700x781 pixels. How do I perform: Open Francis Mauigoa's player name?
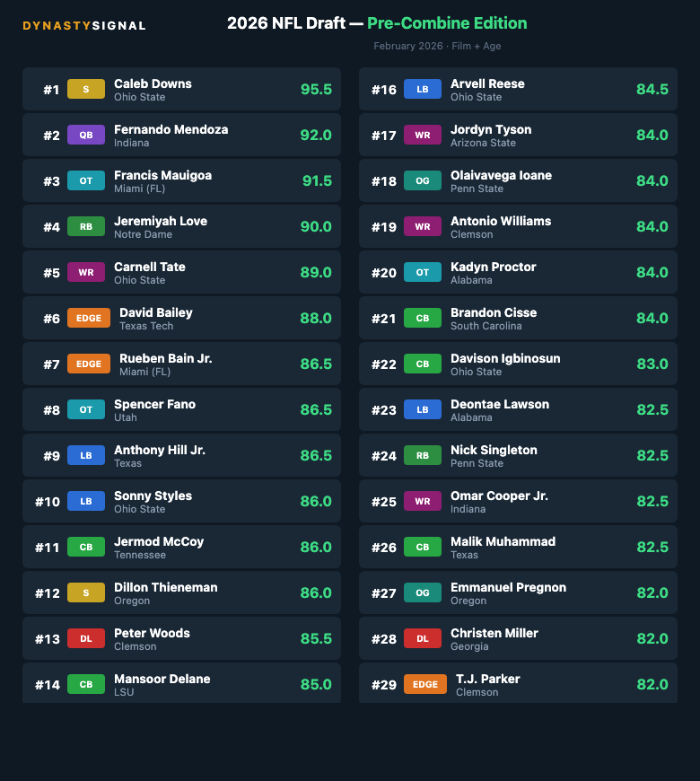click(162, 175)
